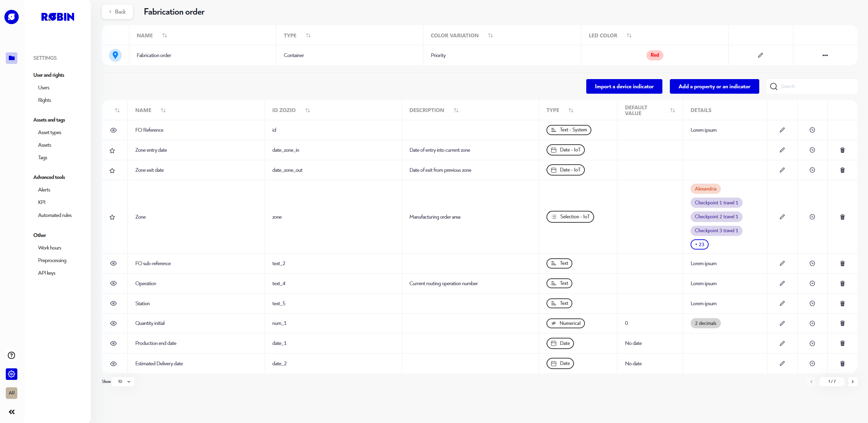Go to next page of properties
Image resolution: width=868 pixels, height=423 pixels.
pyautogui.click(x=853, y=382)
